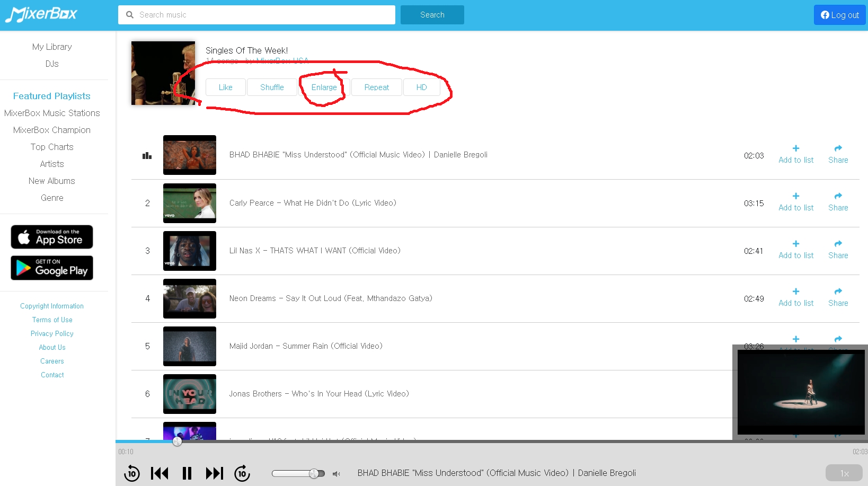The height and width of the screenshot is (486, 868).
Task: Play Neon Dreams Say It Out Loud
Action: tap(331, 298)
